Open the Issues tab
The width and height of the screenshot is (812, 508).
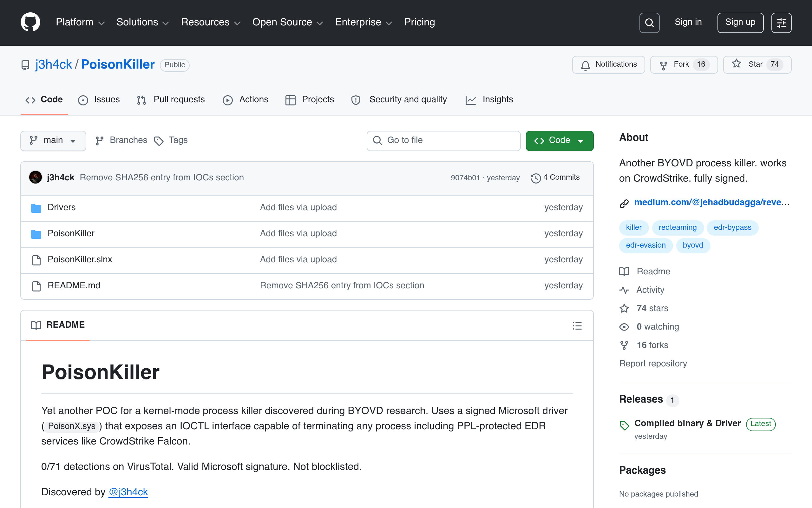(99, 100)
